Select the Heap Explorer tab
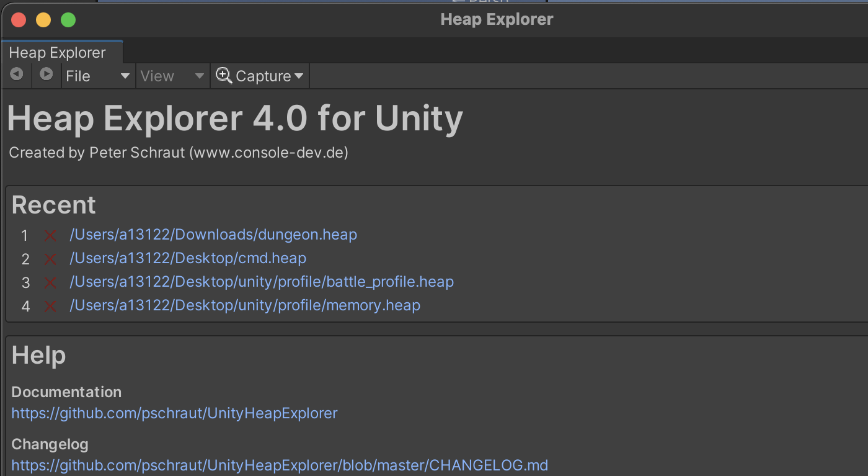Screen dimensions: 868x476 (58, 52)
